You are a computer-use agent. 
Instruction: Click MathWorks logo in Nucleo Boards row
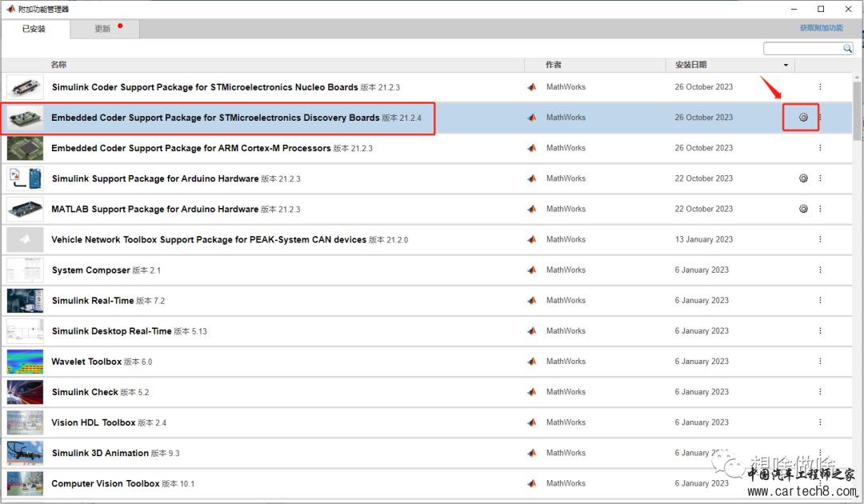point(532,87)
